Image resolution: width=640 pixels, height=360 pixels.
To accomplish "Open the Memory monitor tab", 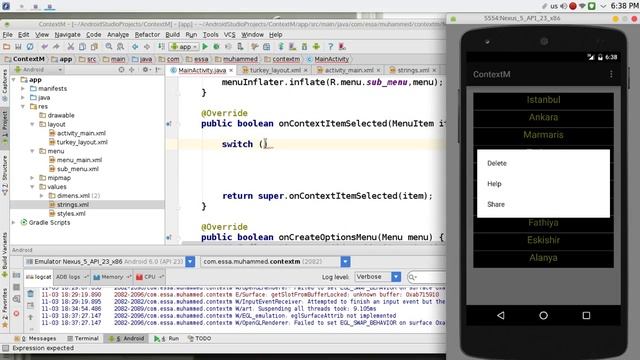I will 111,277.
